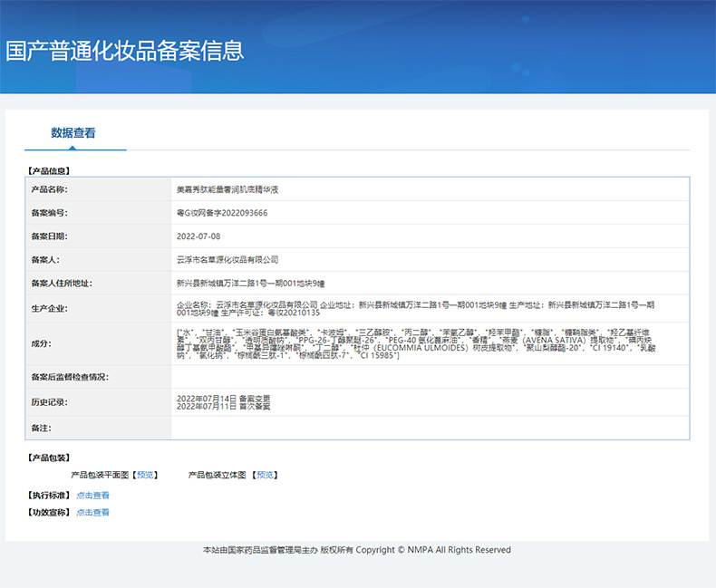Click the 备案编号 row label
Screen dimensions: 716x588
tap(49, 213)
